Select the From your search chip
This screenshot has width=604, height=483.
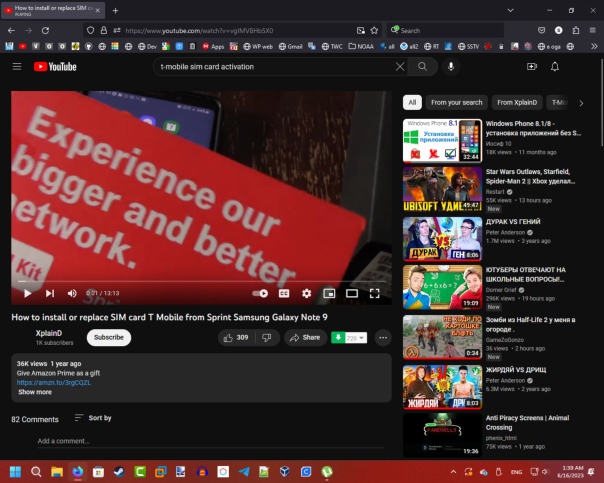click(x=457, y=102)
